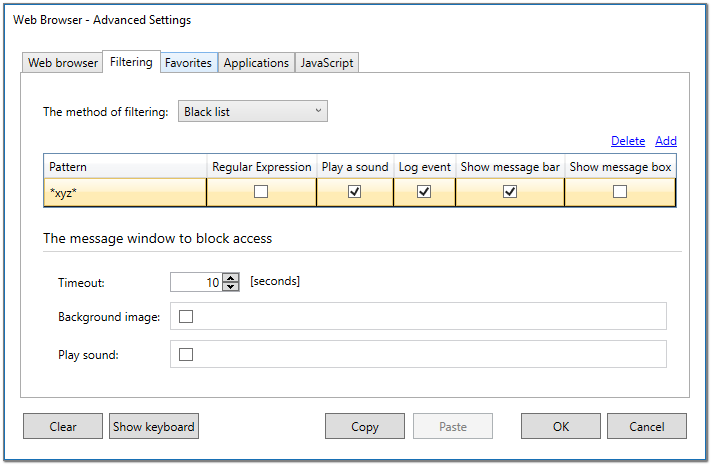The image size is (711, 465).
Task: Select the Applications tab
Action: point(256,63)
